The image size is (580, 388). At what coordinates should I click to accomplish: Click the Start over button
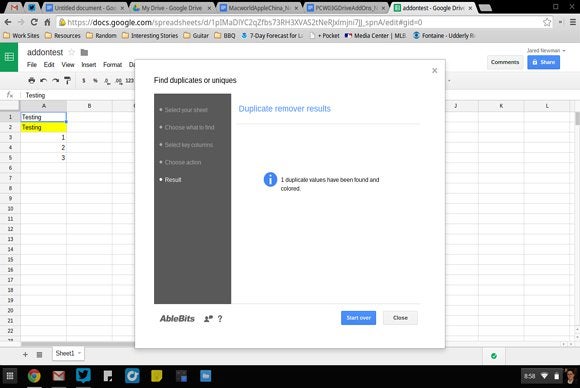(x=358, y=318)
